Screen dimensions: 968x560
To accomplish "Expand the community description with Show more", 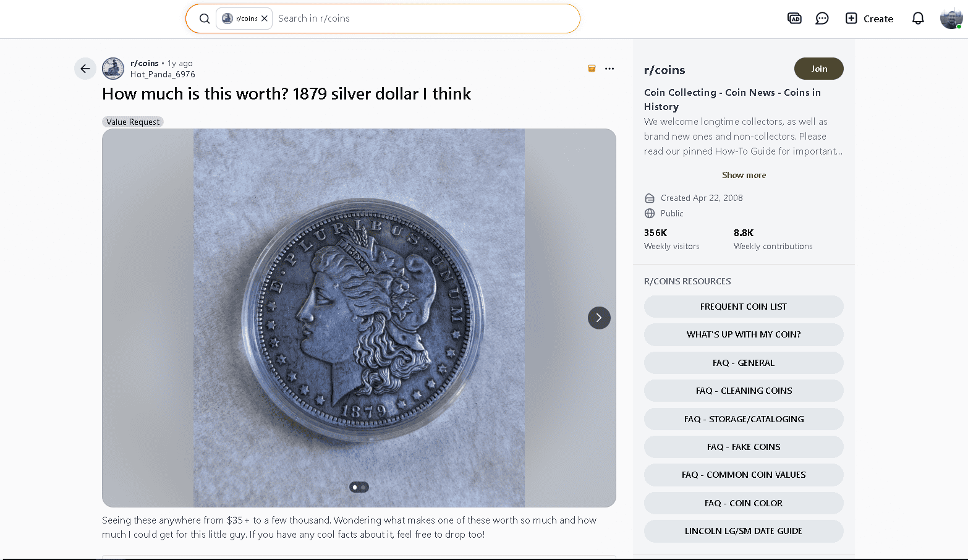I will pos(744,175).
